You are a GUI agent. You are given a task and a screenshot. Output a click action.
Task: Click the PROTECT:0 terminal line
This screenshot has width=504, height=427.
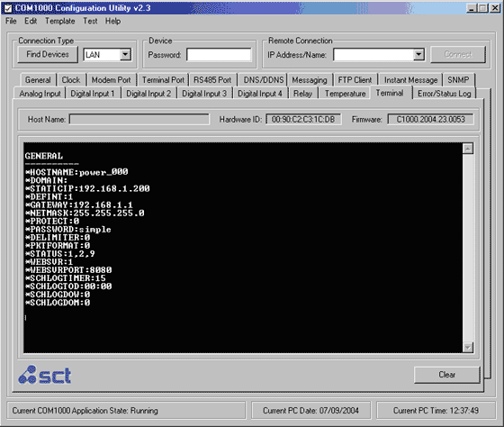(52, 221)
